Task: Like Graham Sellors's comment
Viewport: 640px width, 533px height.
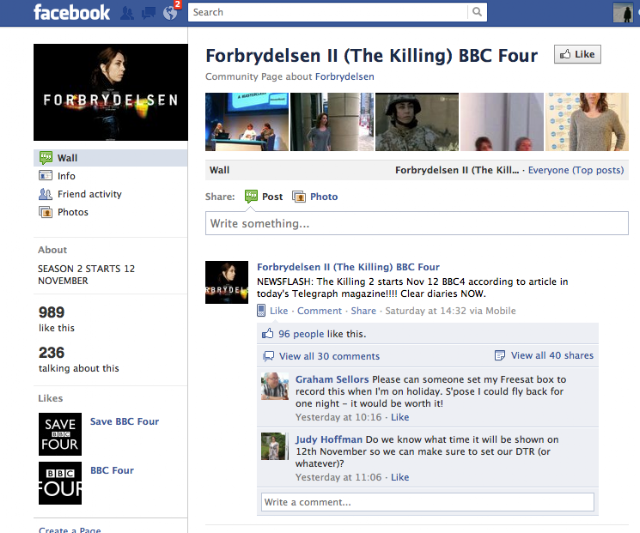Action: [400, 417]
